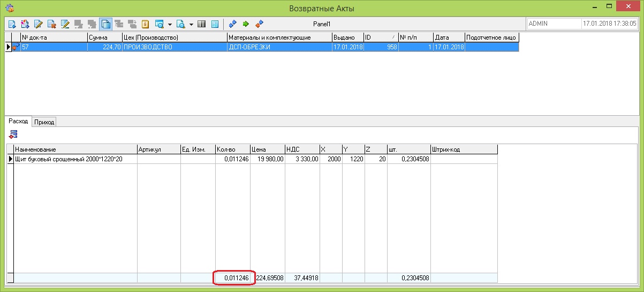Click the barcode icon in the toolbar
Viewport: 644px width, 292px height.
coord(202,24)
